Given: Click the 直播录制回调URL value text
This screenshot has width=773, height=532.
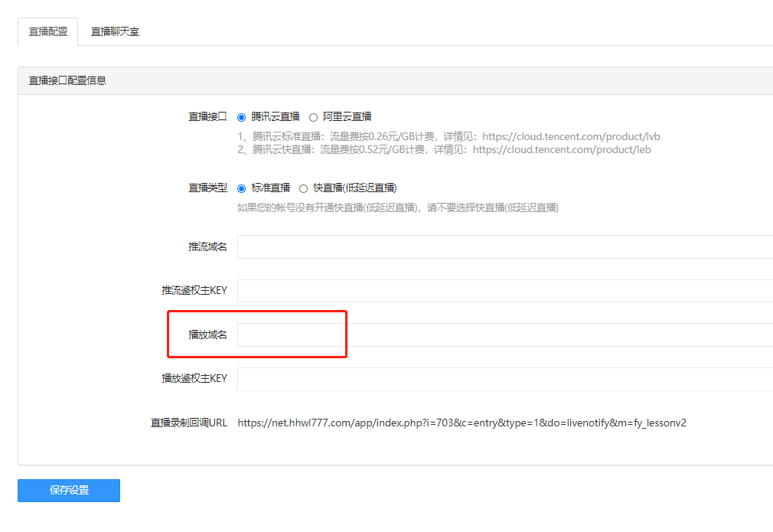Looking at the screenshot, I should click(462, 423).
